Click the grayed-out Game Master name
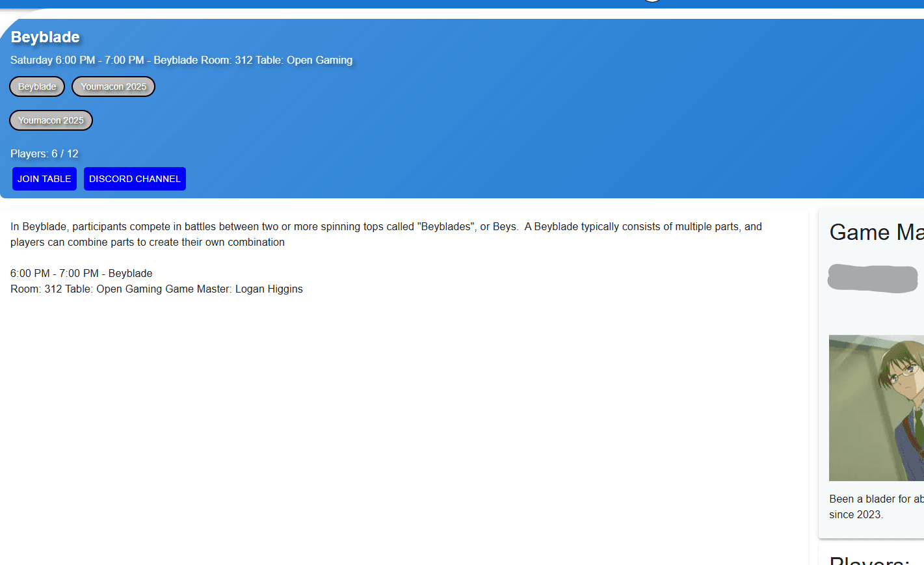924x565 pixels. pyautogui.click(x=872, y=278)
